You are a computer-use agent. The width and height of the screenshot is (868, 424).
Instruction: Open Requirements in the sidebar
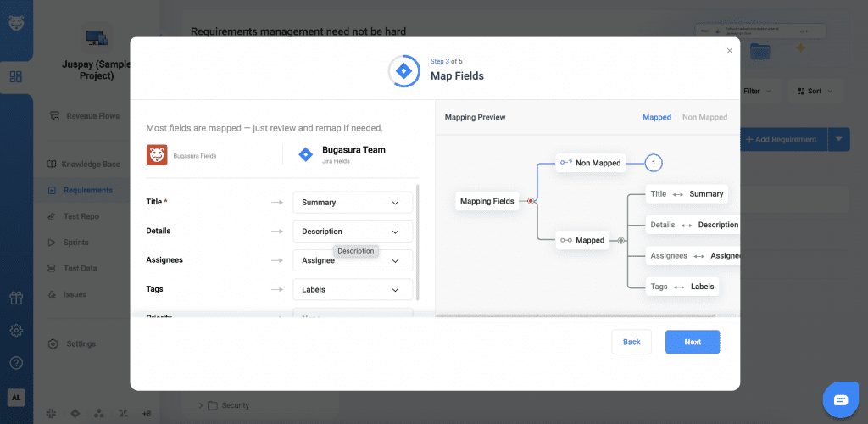(87, 190)
